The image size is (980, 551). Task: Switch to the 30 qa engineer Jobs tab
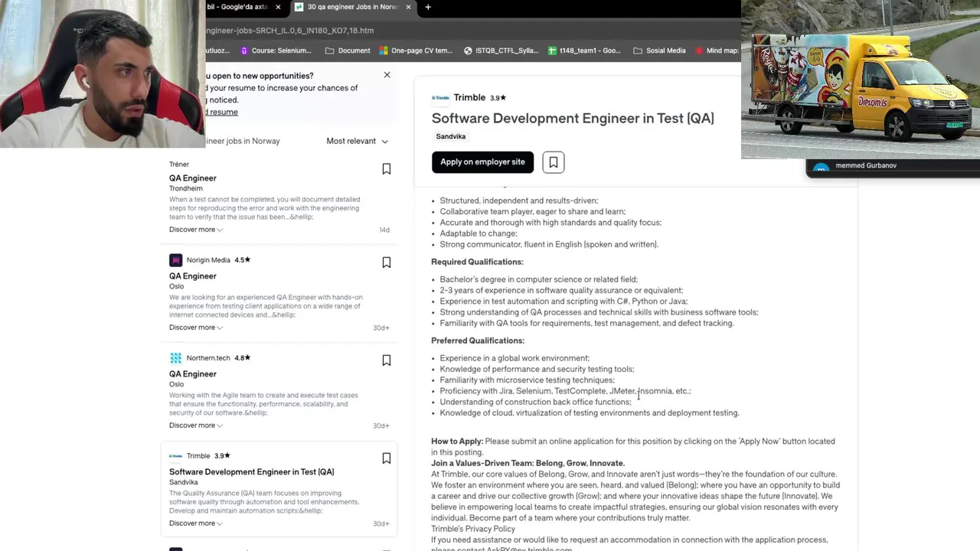click(x=353, y=7)
